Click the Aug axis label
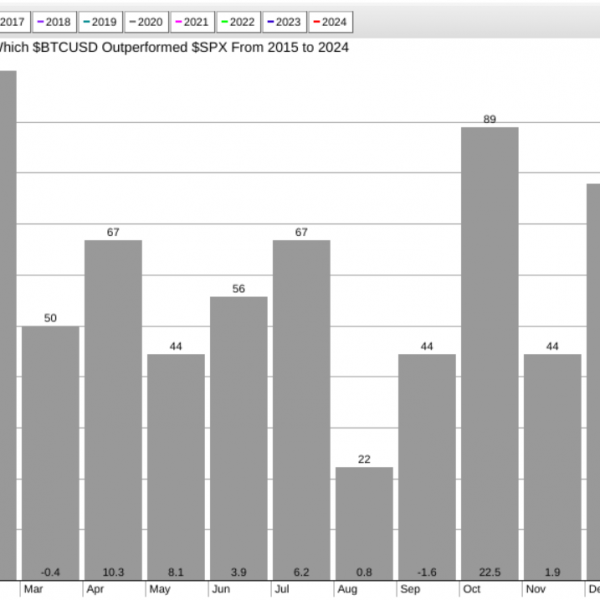600x600 pixels. pyautogui.click(x=347, y=589)
